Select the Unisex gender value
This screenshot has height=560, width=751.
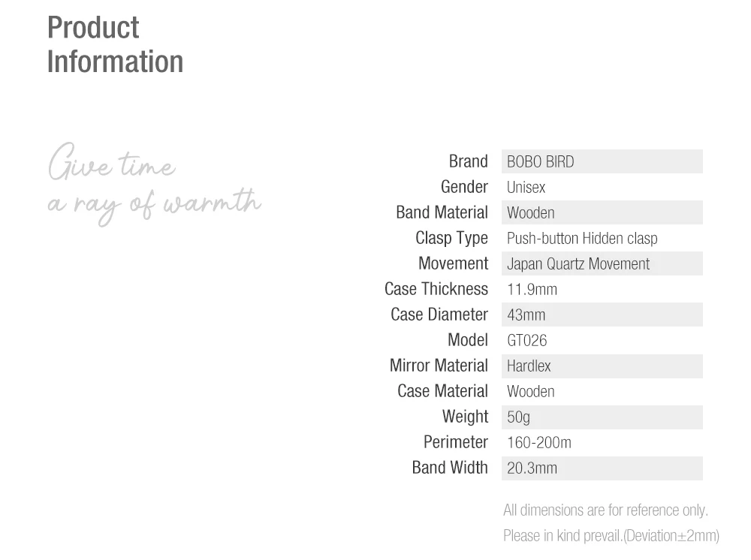point(526,187)
